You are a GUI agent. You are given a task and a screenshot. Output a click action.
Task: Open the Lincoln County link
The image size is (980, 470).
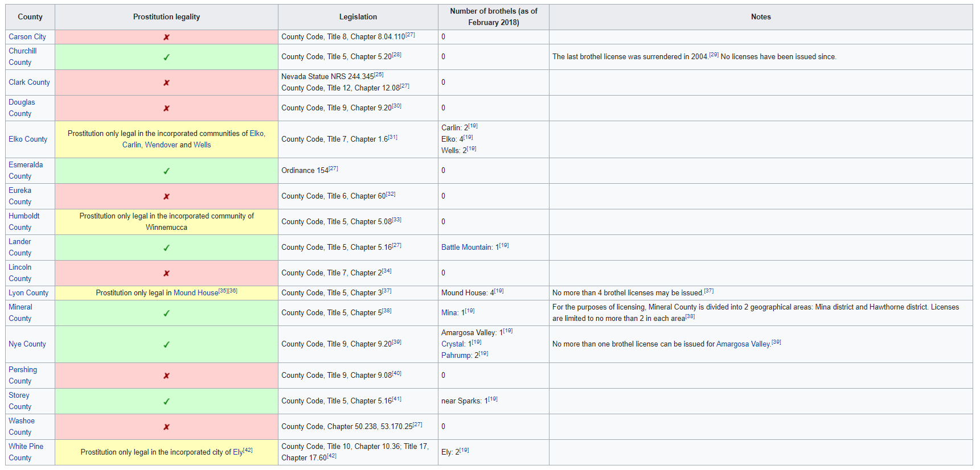[20, 273]
